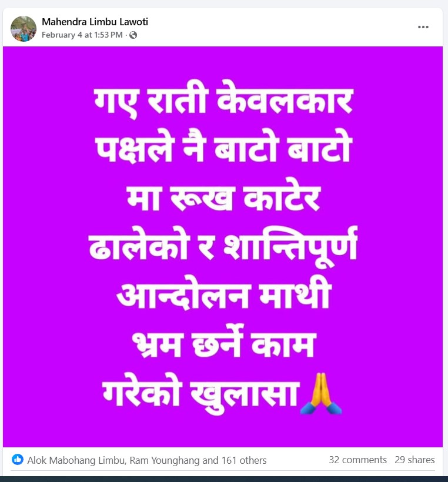The image size is (448, 482).
Task: Open Ram Younghang's profile from reactions
Action: click(x=165, y=460)
